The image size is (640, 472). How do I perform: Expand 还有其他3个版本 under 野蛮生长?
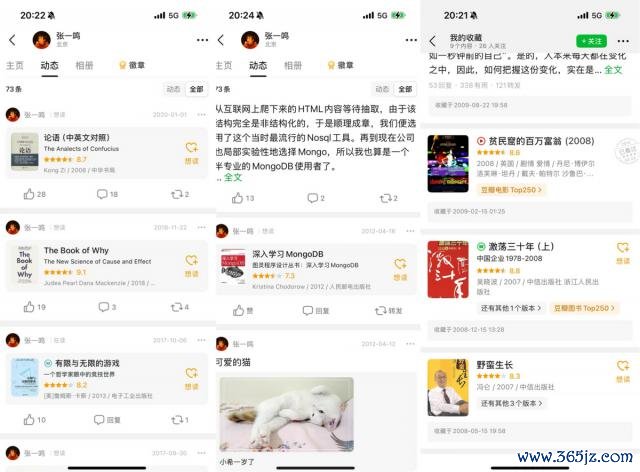coord(511,403)
